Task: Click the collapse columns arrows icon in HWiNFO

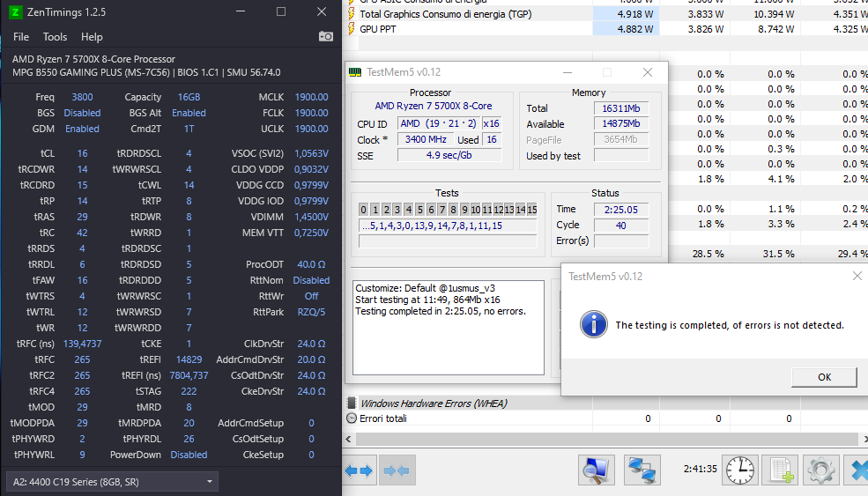Action: point(397,470)
